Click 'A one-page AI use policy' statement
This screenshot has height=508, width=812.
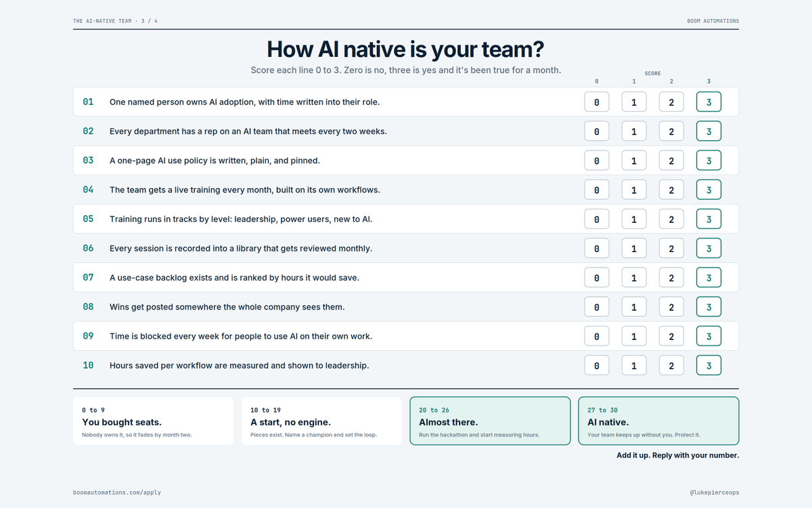click(215, 161)
